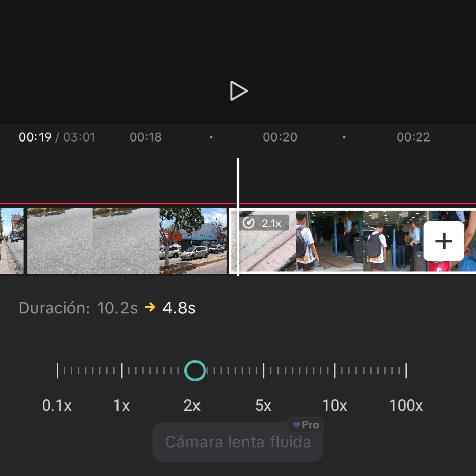Select the street with tree clip

(x=193, y=241)
